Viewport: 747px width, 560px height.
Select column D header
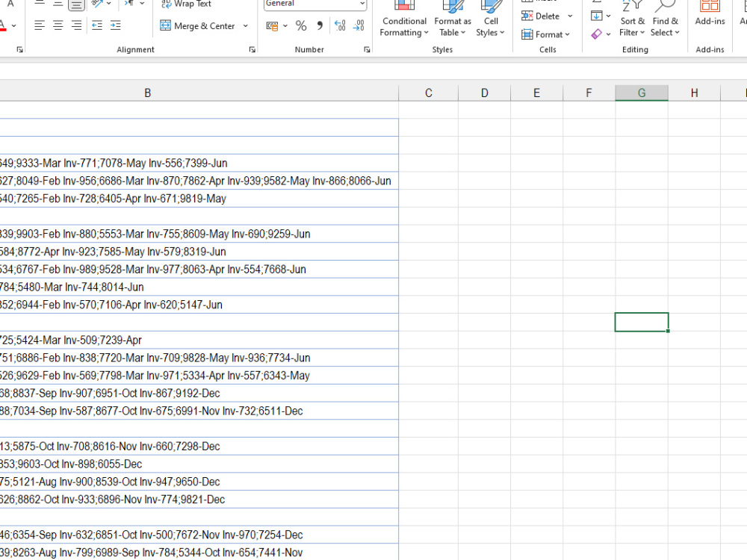(485, 93)
